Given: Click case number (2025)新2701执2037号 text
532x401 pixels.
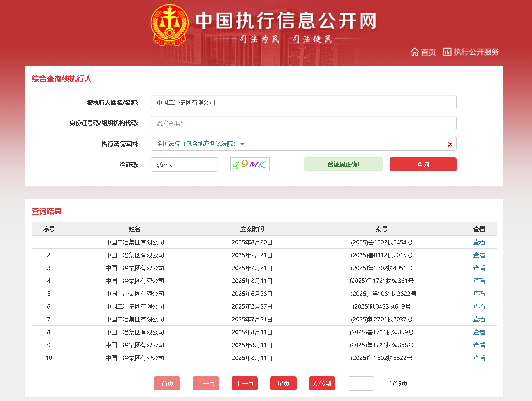Looking at the screenshot, I should click(381, 319).
